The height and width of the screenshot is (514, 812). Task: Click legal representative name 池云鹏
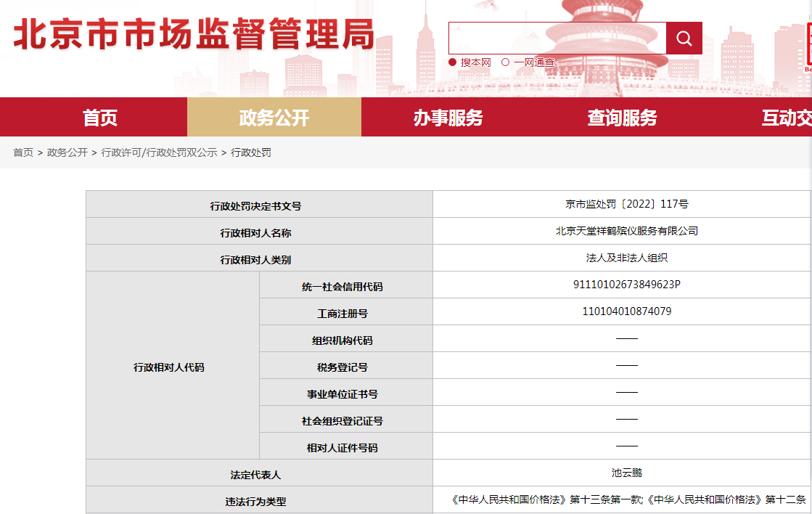pyautogui.click(x=626, y=473)
